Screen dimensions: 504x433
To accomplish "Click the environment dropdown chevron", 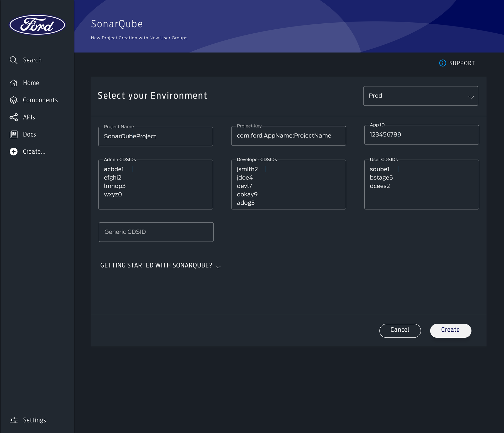I will pyautogui.click(x=471, y=97).
